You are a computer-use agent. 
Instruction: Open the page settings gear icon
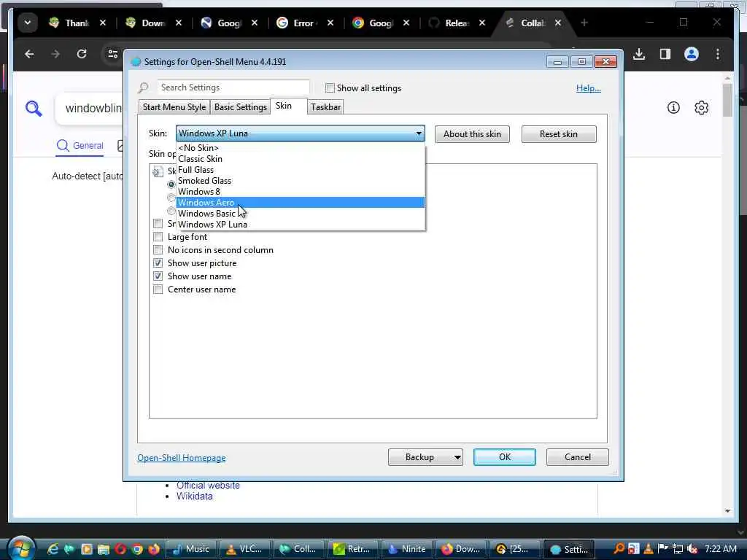[x=701, y=108]
